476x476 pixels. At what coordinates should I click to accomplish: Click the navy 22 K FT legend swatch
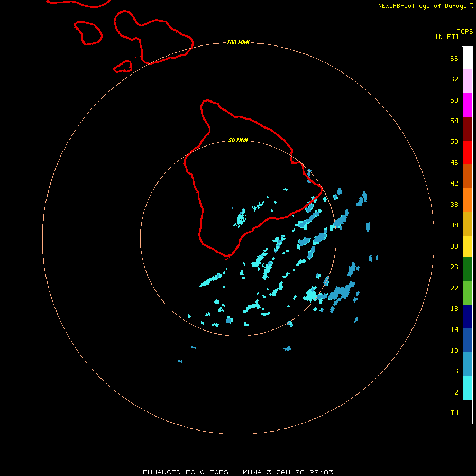coord(467,317)
